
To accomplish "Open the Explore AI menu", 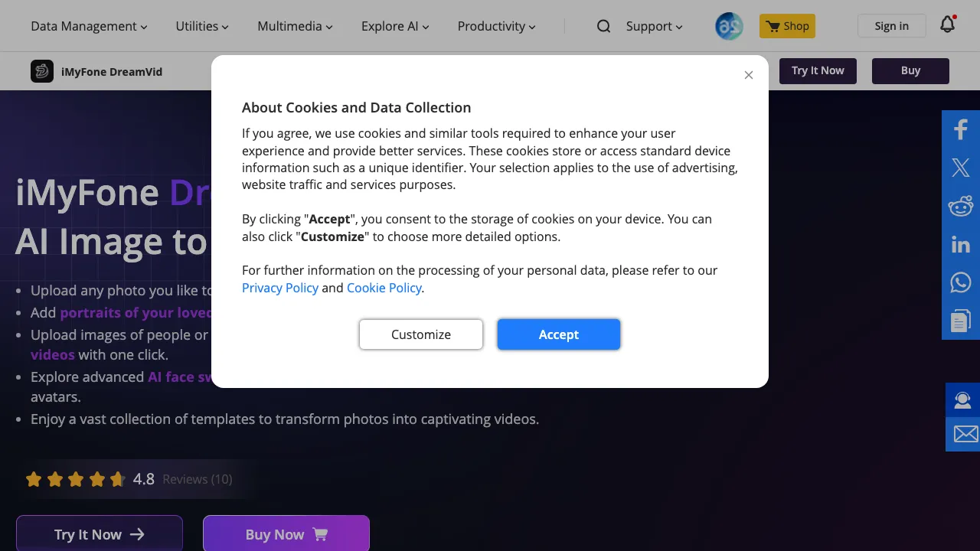I will coord(395,26).
